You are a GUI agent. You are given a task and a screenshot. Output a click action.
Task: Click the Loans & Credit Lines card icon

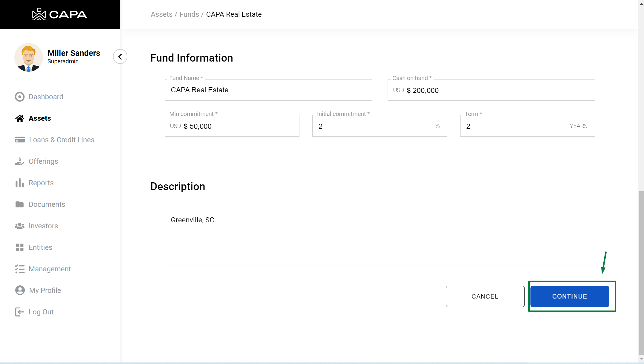[x=20, y=140]
